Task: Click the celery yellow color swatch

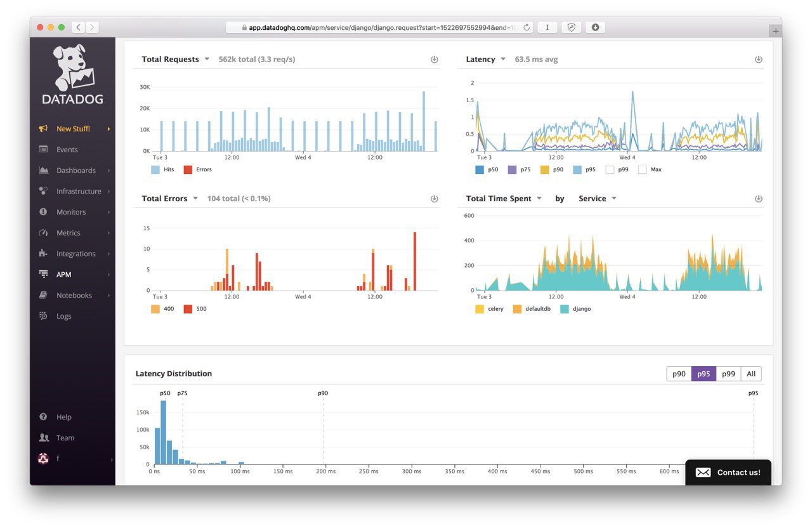Action: tap(480, 309)
